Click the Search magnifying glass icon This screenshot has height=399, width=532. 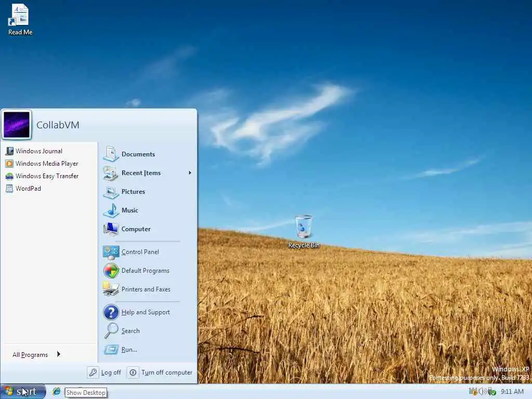(x=111, y=331)
